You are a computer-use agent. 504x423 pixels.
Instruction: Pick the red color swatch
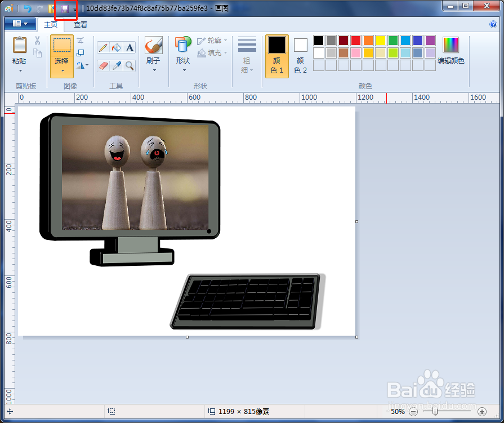(356, 41)
